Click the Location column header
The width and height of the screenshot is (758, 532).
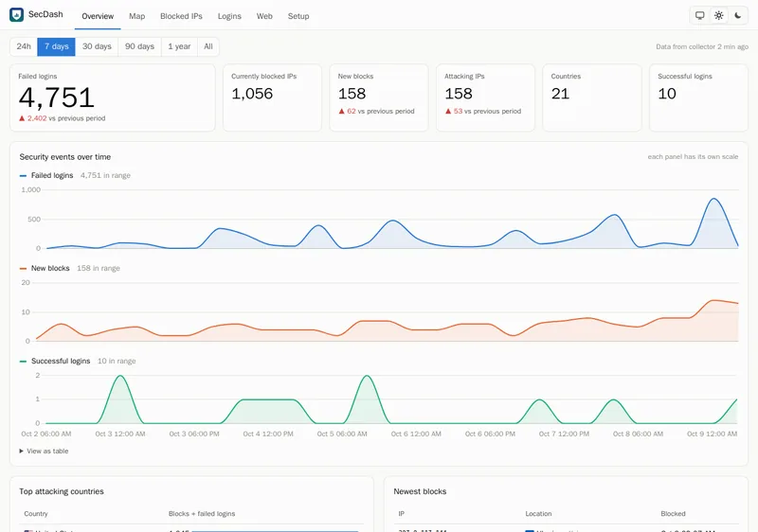click(538, 514)
